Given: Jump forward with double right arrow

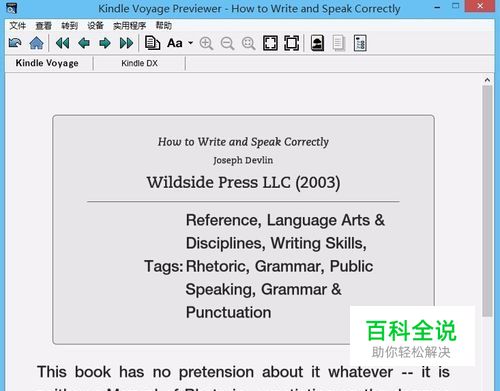Looking at the screenshot, I should coord(126,43).
